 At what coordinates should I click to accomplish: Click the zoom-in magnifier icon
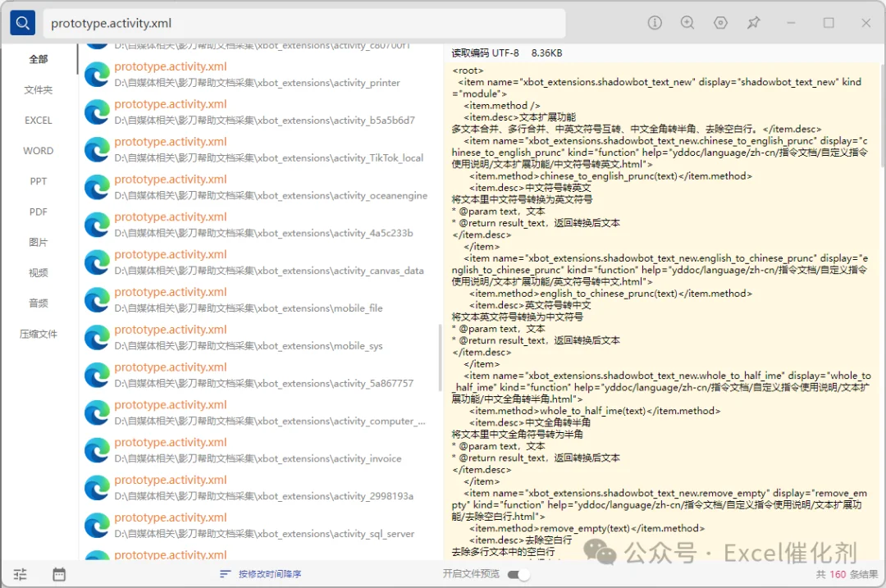tap(687, 23)
